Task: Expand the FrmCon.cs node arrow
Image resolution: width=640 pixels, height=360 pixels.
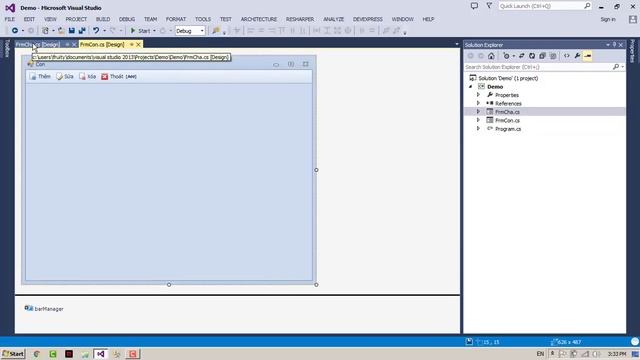Action: coord(478,120)
